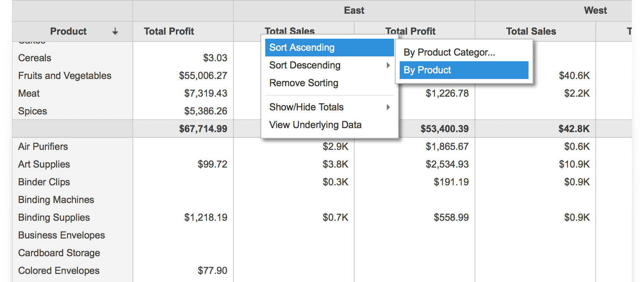
Task: Expand the Show/Hide Totals submenu arrow
Action: pyautogui.click(x=388, y=107)
